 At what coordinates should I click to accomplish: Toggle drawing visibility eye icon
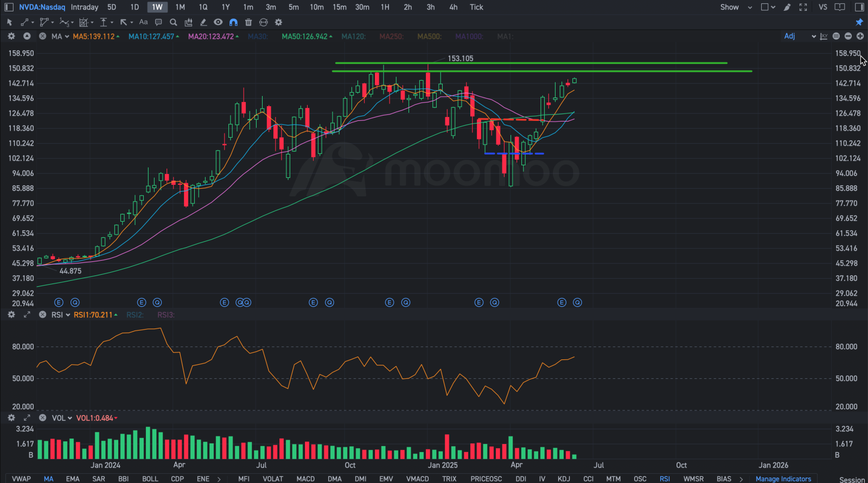pyautogui.click(x=218, y=22)
